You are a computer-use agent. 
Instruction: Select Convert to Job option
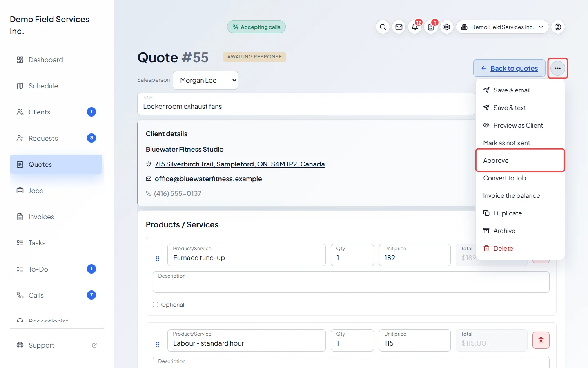[520, 178]
